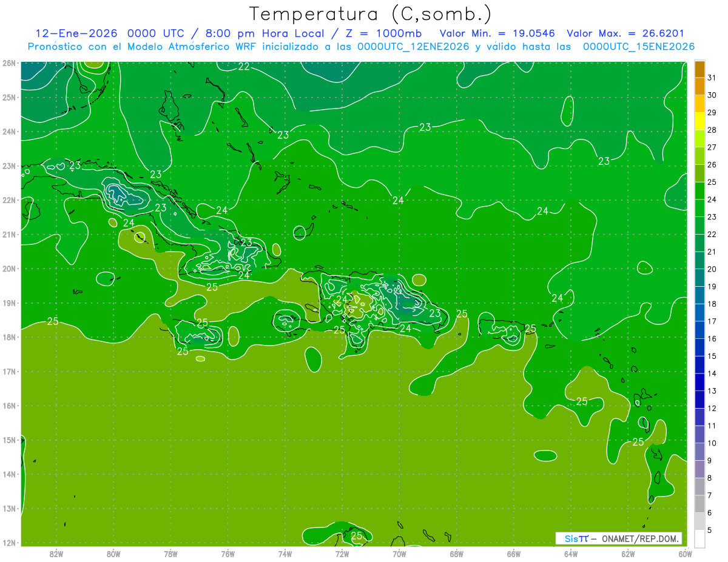
Task: Click the '26N' latitude axis label
Action: (x=8, y=63)
